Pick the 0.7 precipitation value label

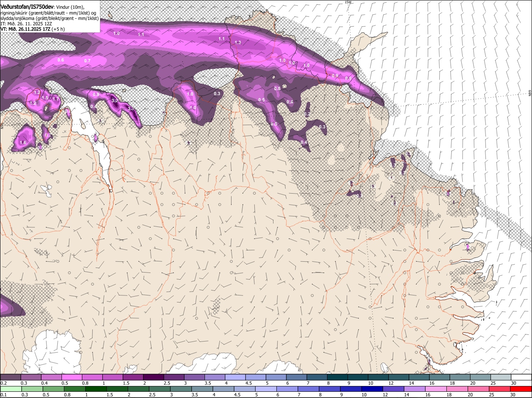click(x=87, y=61)
